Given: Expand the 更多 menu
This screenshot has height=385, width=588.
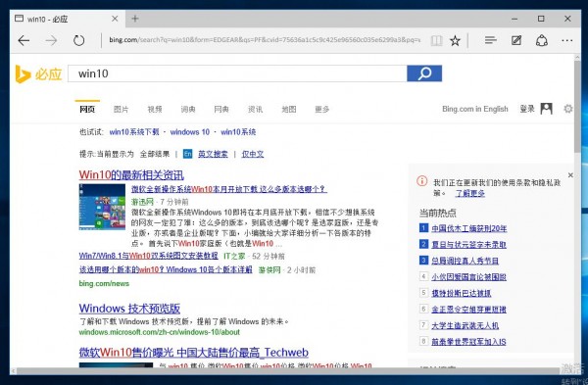Looking at the screenshot, I should [322, 109].
